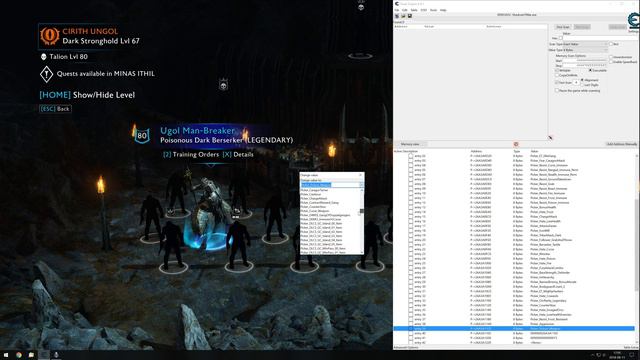Click Add Address Manually
Image resolution: width=640 pixels, height=360 pixels.
coord(621,144)
